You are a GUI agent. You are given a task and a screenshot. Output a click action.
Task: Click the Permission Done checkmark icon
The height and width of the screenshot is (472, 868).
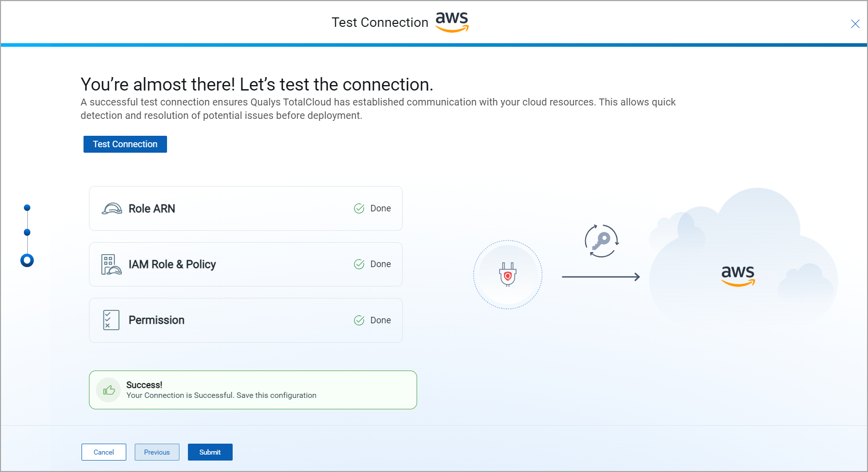point(359,320)
